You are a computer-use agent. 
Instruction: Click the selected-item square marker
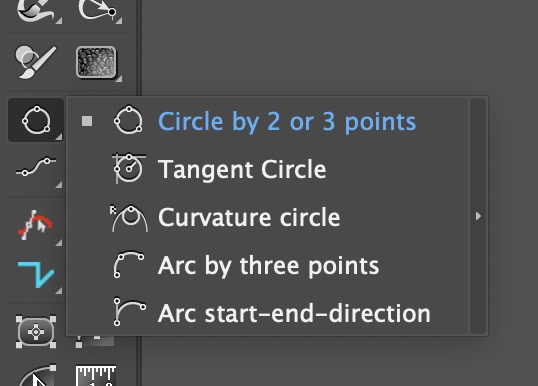(x=87, y=121)
